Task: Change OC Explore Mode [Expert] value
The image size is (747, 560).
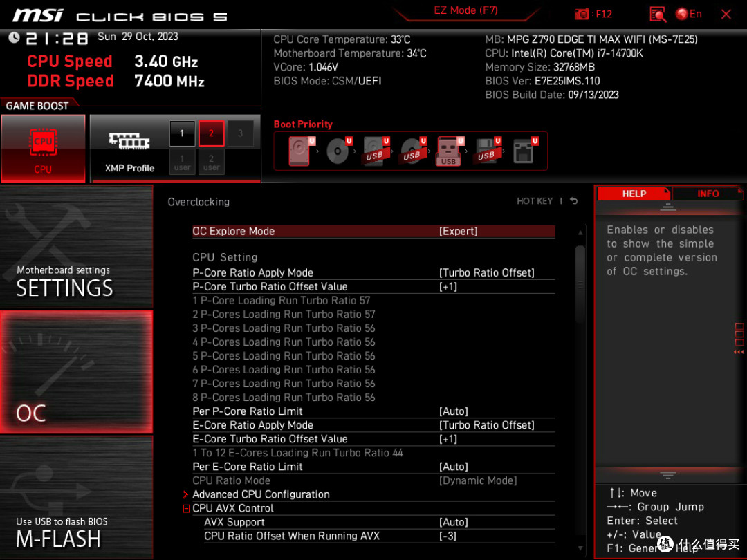Action: point(373,232)
